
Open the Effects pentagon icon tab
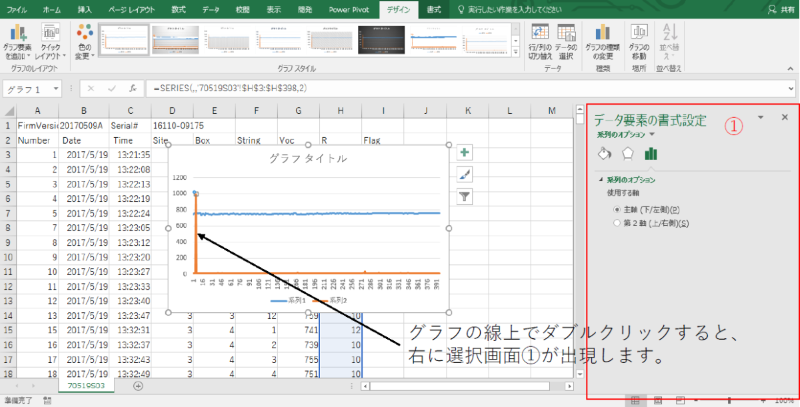(x=628, y=153)
